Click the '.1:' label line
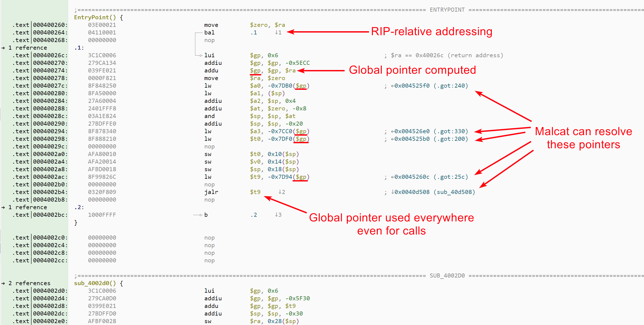644x325 pixels. [x=79, y=48]
